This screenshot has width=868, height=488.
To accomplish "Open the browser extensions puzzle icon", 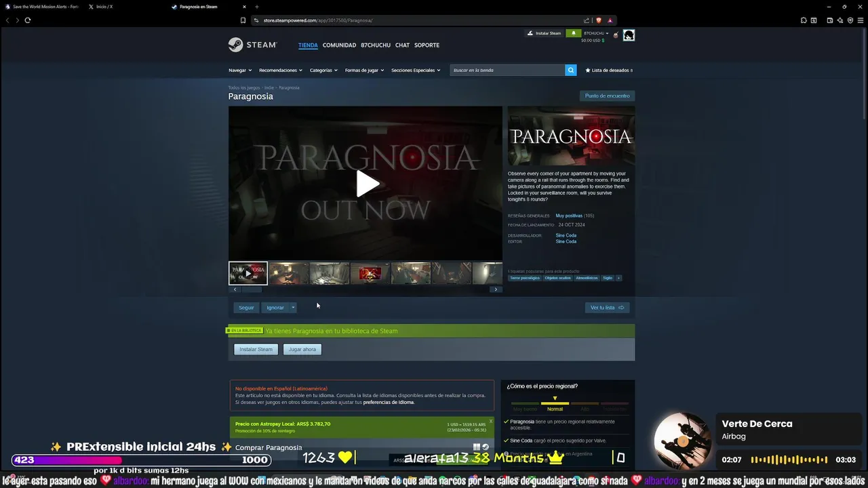I will (804, 20).
